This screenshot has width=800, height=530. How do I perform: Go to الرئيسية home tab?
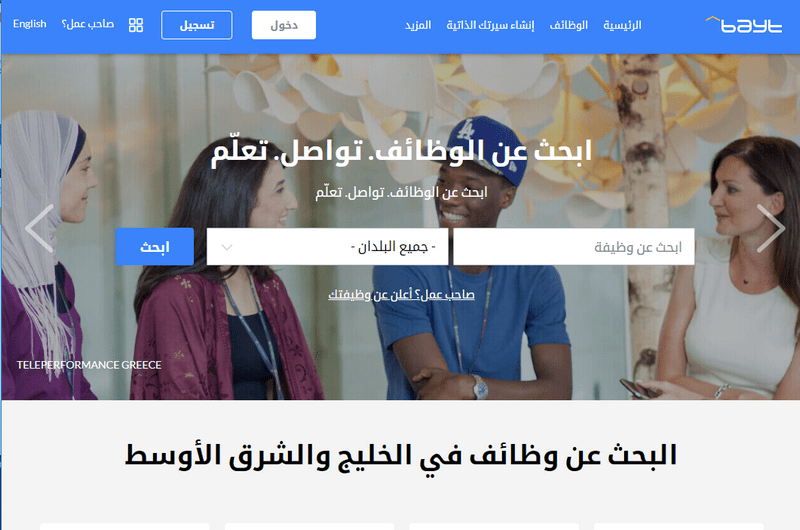[x=622, y=25]
